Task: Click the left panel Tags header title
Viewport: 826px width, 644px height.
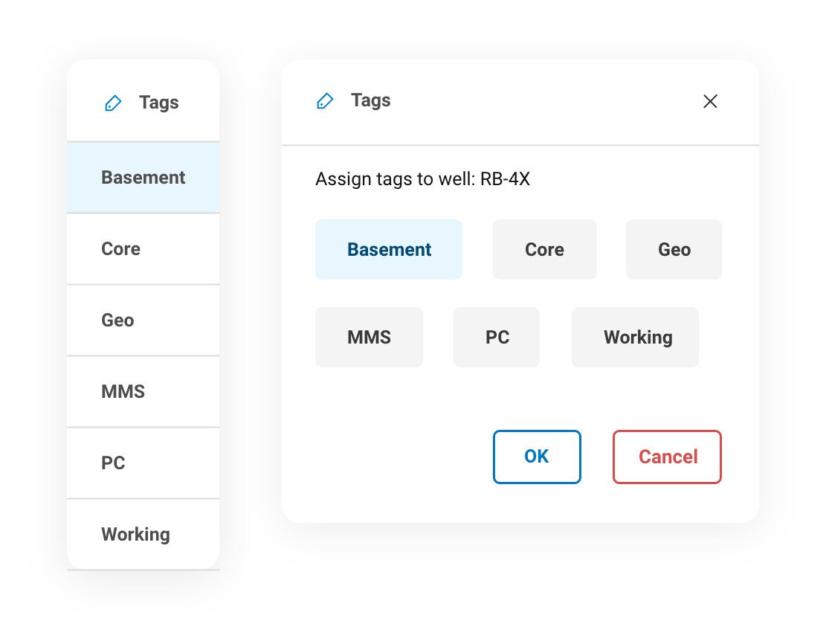Action: coord(158,102)
